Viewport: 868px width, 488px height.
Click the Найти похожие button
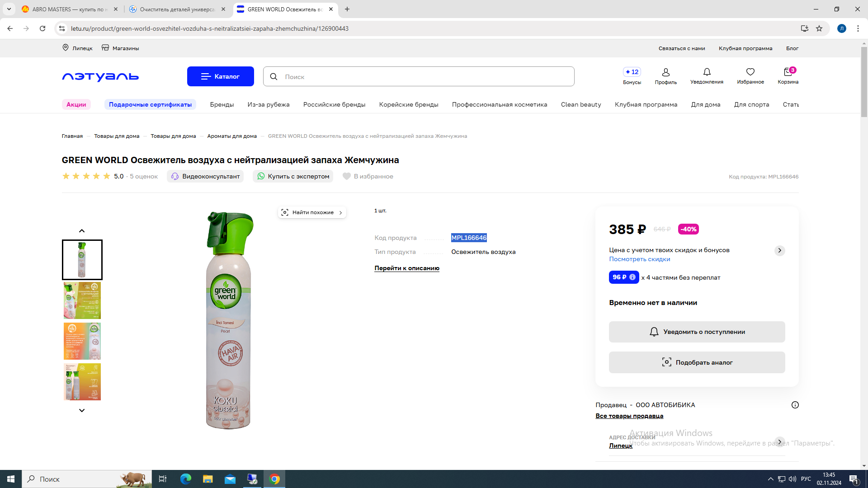tap(312, 212)
